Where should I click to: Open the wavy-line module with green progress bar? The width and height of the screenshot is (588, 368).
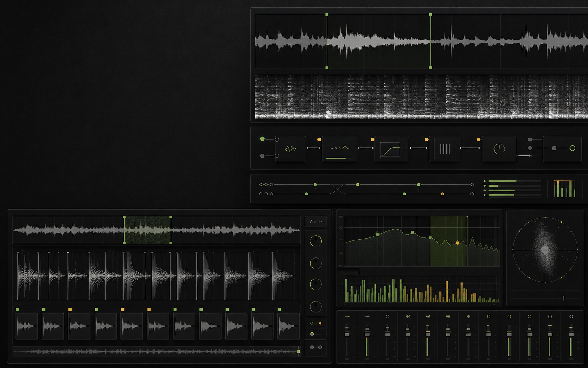point(340,149)
